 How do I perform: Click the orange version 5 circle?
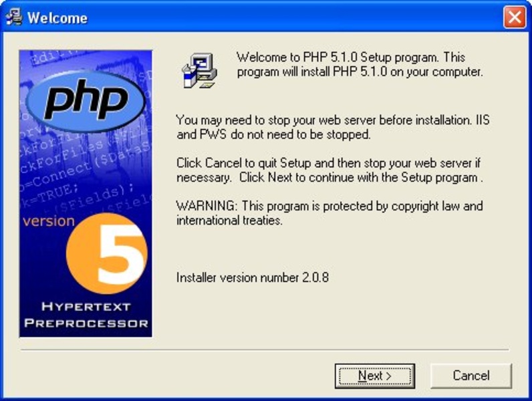[107, 253]
